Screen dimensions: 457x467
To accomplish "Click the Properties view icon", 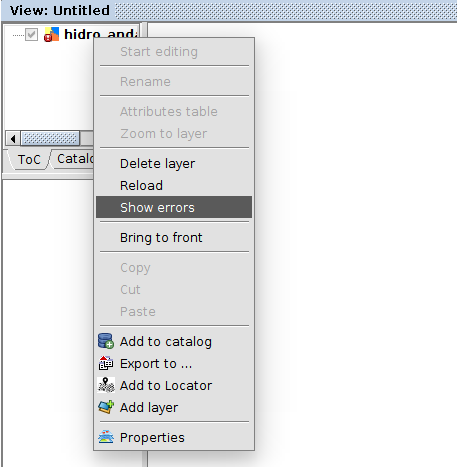I will coord(106,437).
